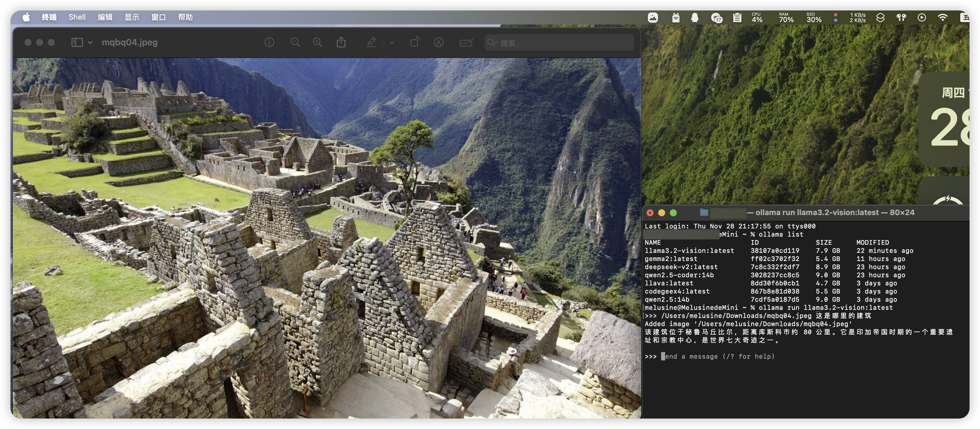Zoom in the mqbq04.jpeg image
This screenshot has width=980, height=429.
pos(317,42)
